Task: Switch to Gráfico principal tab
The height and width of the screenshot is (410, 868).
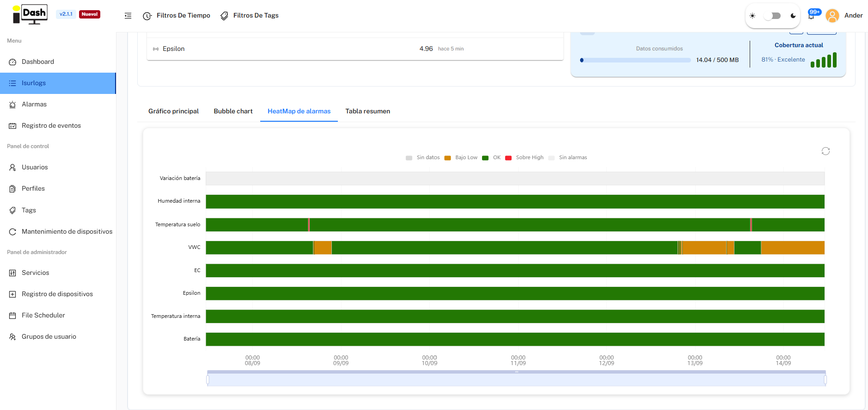Action: 173,111
